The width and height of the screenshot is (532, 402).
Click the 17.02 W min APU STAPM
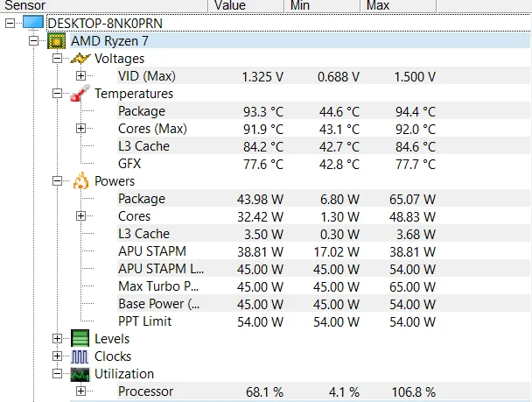pos(336,252)
